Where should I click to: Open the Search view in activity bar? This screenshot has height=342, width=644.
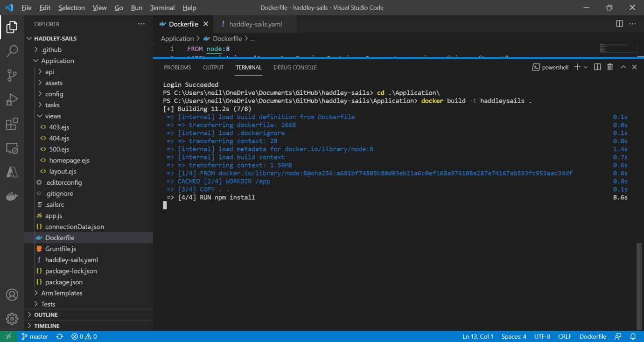pos(12,51)
